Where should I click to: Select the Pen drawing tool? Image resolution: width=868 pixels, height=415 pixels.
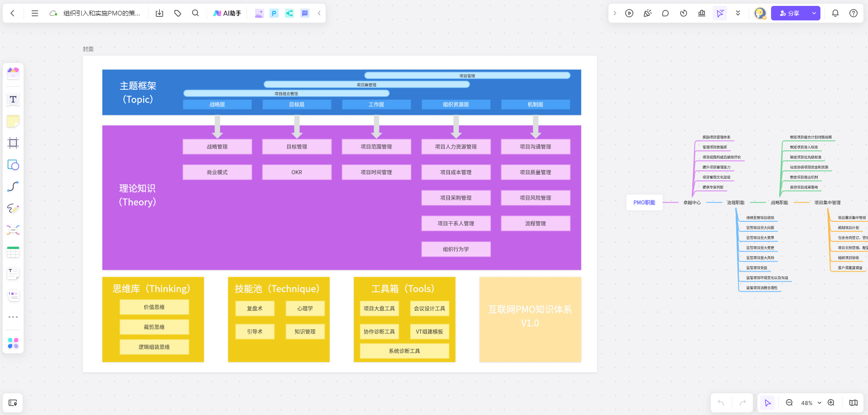(x=13, y=208)
